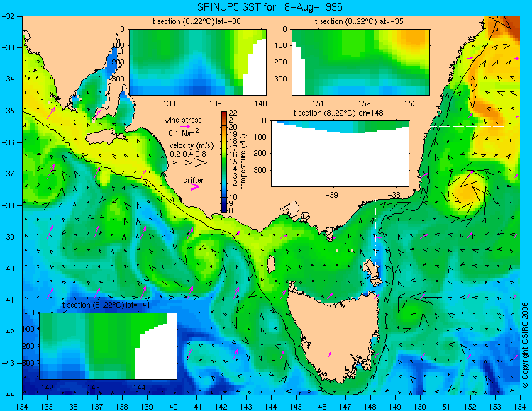
Task: Click the white dashed section line near longitude 148
Action: coord(375,235)
